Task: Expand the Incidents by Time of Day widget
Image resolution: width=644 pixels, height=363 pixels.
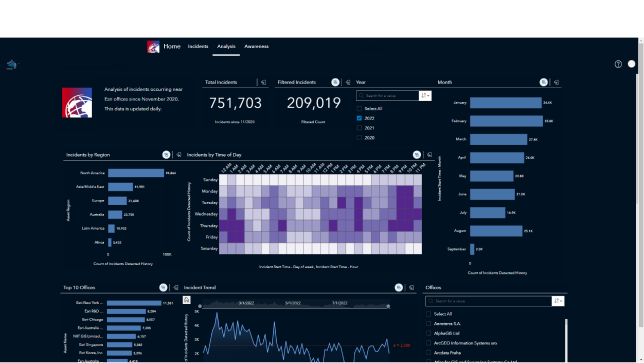Action: (430, 155)
